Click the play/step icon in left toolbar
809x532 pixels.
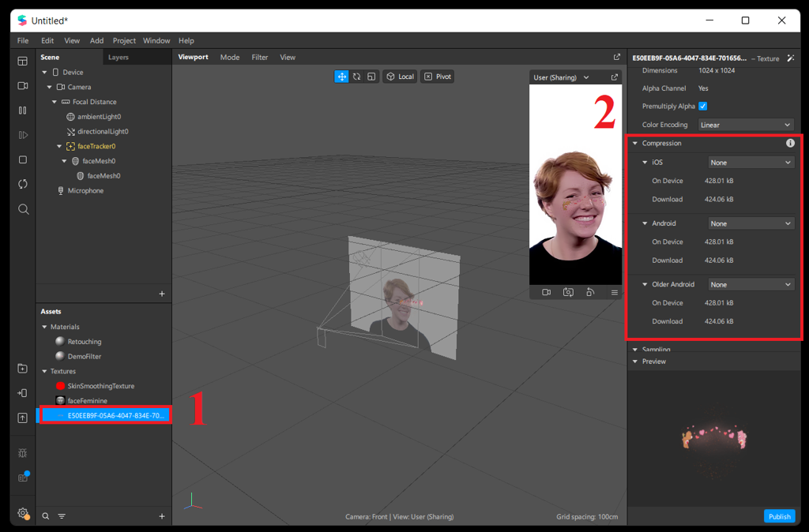pos(23,135)
